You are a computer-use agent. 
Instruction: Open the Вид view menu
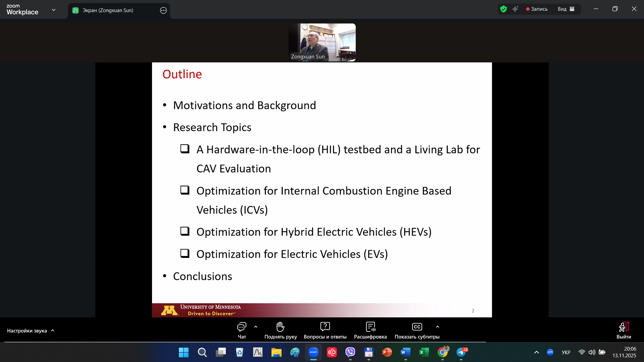[566, 9]
